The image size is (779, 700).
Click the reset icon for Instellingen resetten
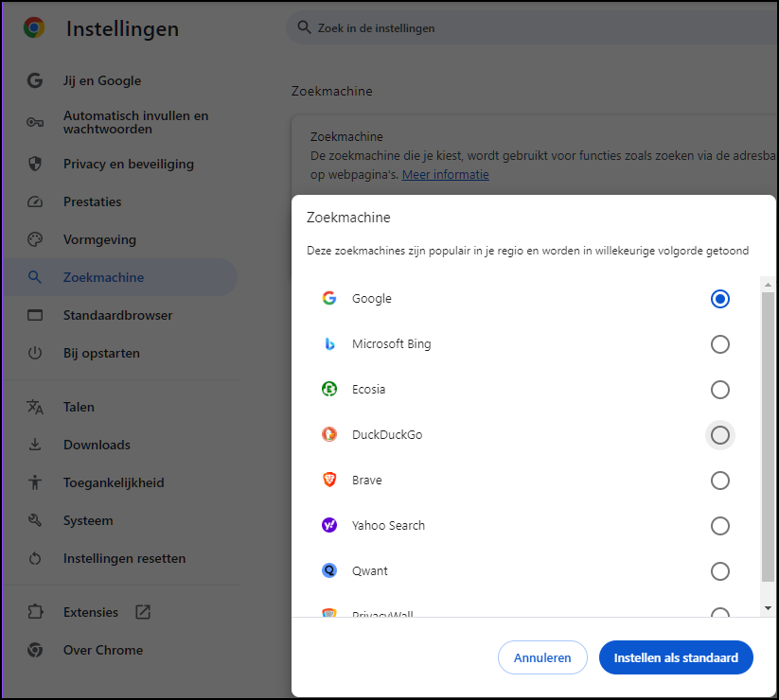(x=35, y=558)
